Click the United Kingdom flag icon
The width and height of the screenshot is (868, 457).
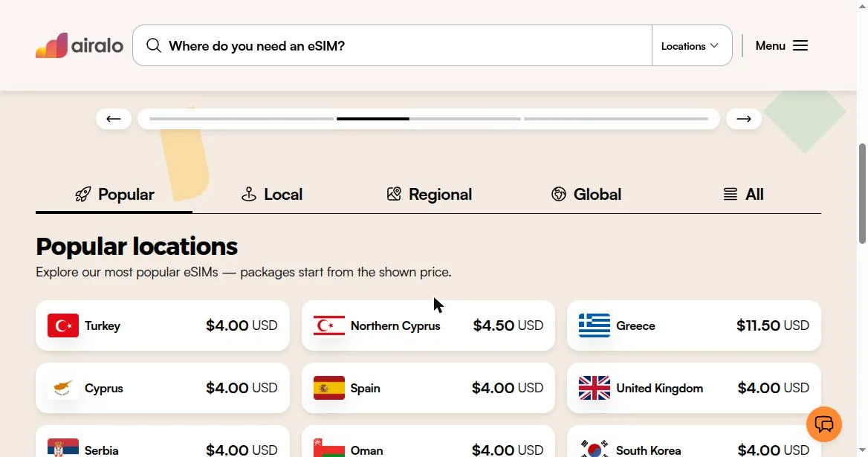[x=595, y=388]
